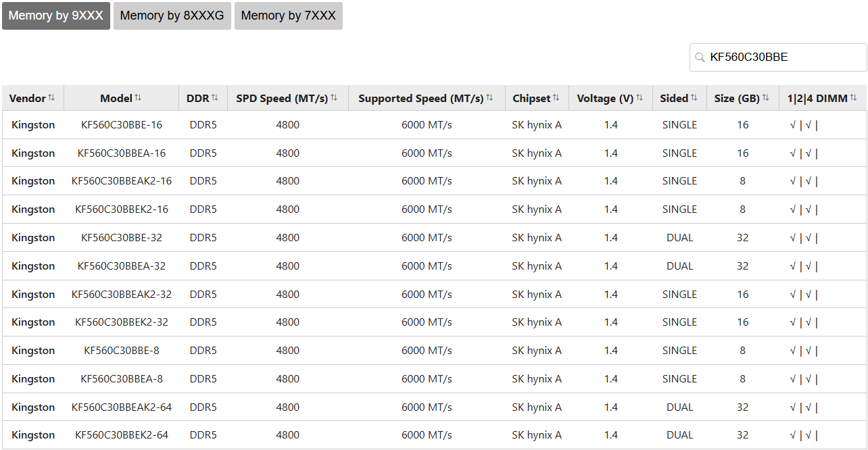Click SK hynix A in KF560C30BBEA-8 row
This screenshot has width=868, height=450.
click(x=537, y=379)
